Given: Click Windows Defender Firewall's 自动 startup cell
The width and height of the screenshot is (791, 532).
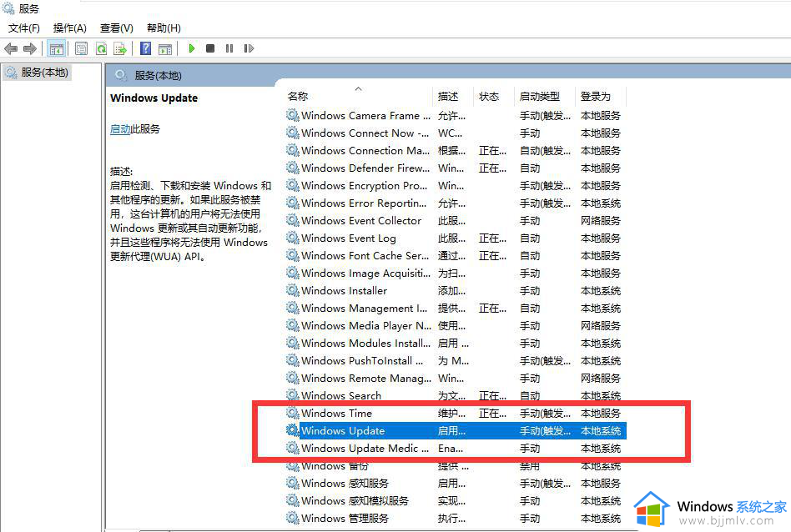Looking at the screenshot, I should (x=530, y=168).
